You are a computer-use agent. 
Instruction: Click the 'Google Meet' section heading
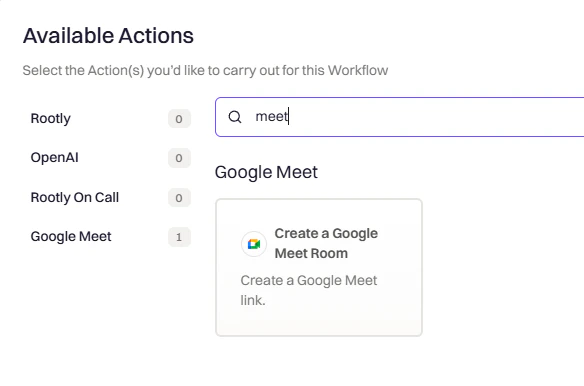coord(266,172)
